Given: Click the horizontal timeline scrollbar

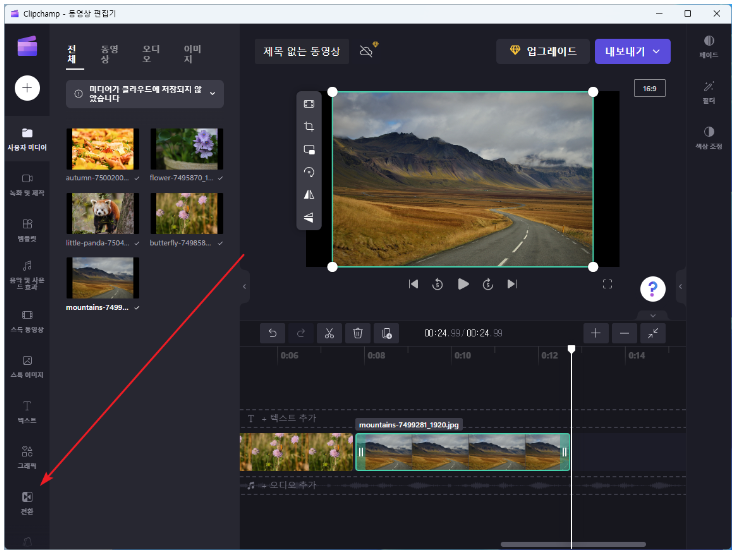Looking at the screenshot, I should pos(573,544).
